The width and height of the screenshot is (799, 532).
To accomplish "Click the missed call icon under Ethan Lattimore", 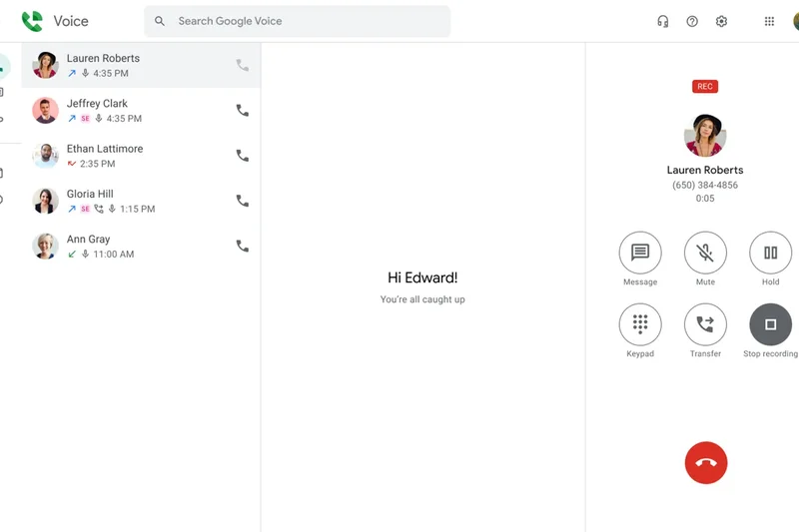I will click(71, 164).
